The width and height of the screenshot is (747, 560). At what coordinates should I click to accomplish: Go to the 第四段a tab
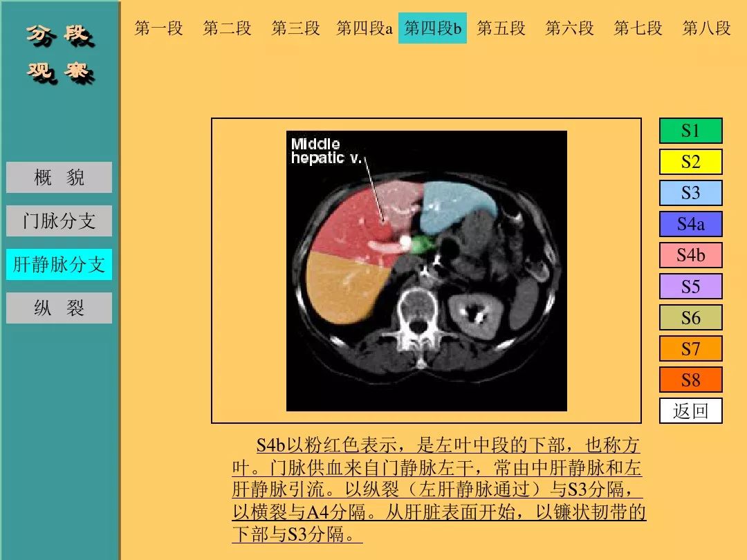(365, 28)
